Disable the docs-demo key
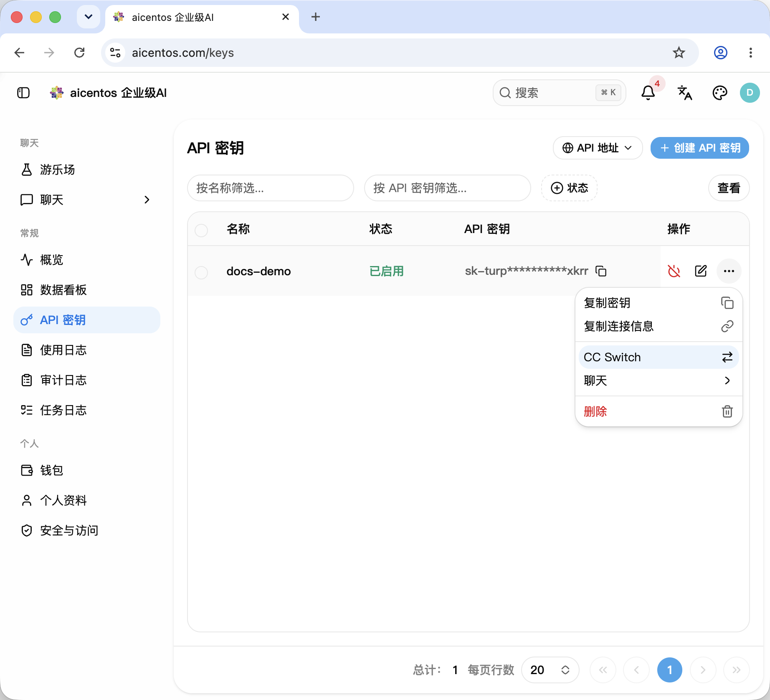 tap(674, 271)
